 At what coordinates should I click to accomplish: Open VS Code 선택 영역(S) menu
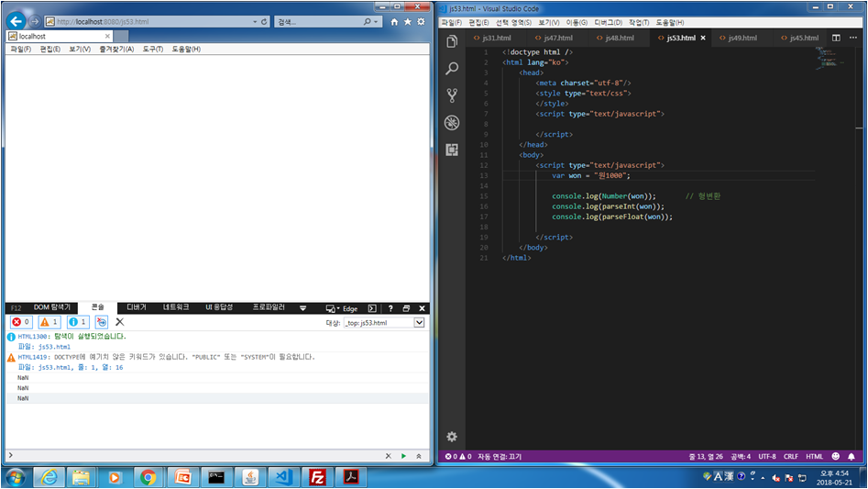pyautogui.click(x=513, y=23)
